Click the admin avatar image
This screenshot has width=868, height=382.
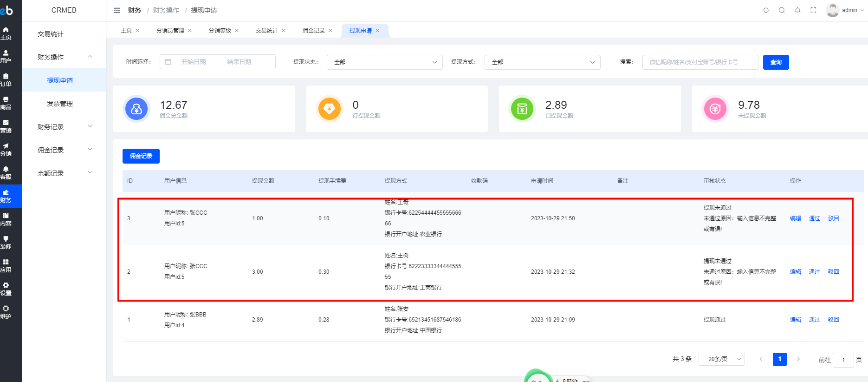[832, 10]
